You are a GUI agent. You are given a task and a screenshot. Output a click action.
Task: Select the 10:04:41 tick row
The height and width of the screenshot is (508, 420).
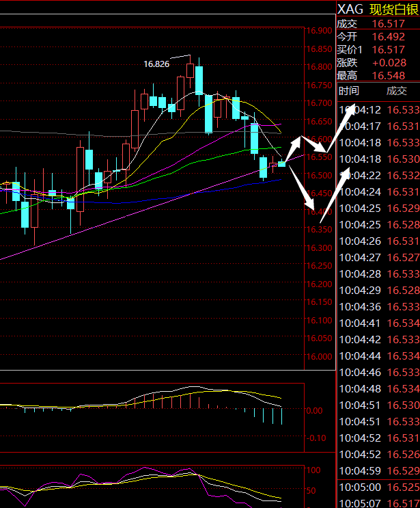point(378,323)
